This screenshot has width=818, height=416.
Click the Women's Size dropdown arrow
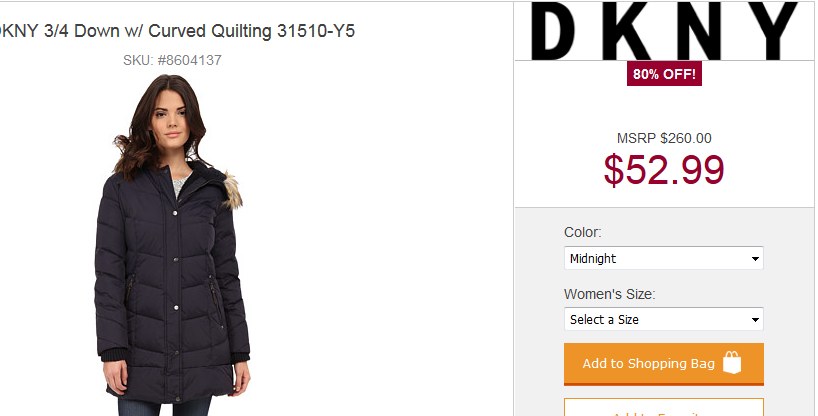pos(755,319)
